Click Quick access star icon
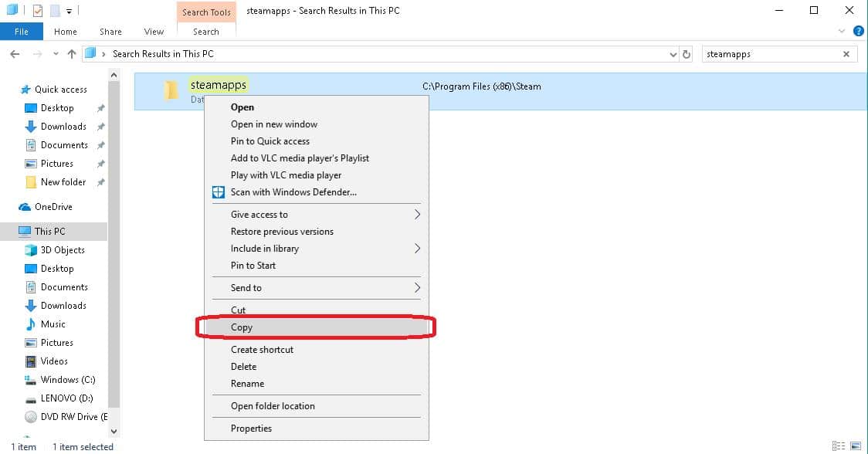Image resolution: width=868 pixels, height=454 pixels. (25, 90)
